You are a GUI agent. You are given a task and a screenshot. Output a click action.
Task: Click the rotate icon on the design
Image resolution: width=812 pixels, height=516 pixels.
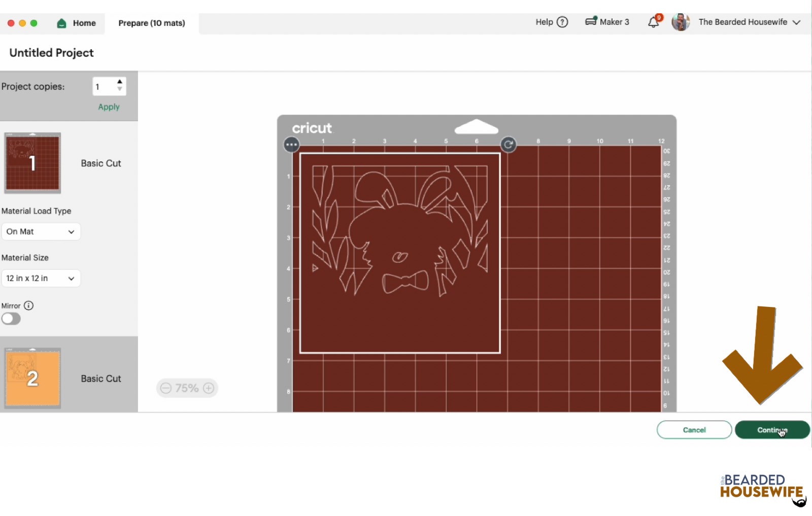tap(509, 145)
